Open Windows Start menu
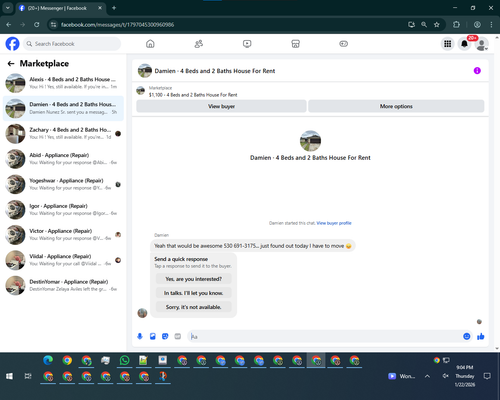The height and width of the screenshot is (400, 500). 9,376
